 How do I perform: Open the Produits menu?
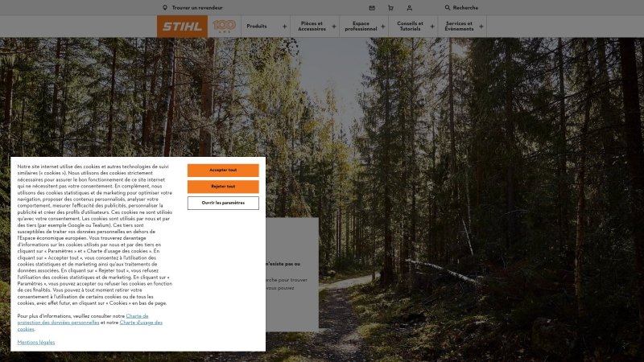(257, 27)
